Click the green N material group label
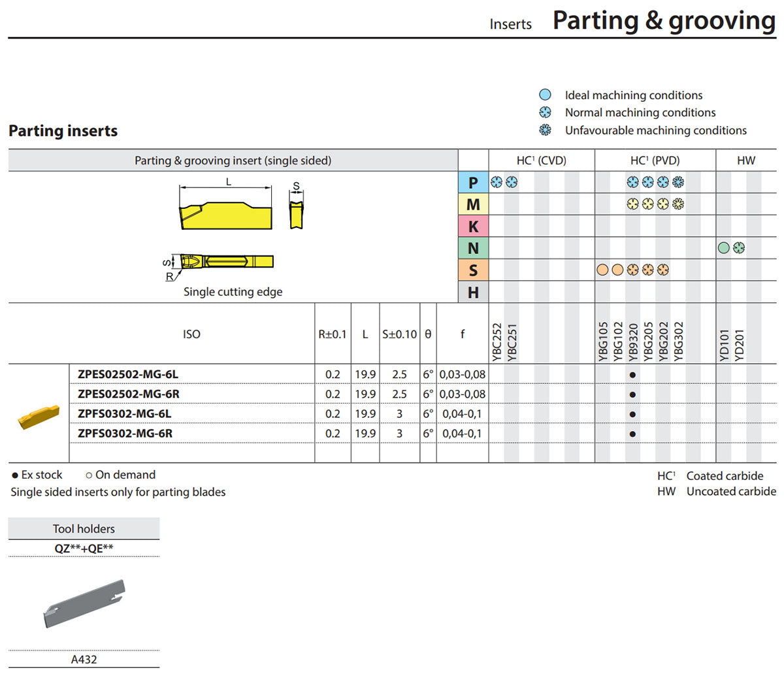 click(474, 248)
